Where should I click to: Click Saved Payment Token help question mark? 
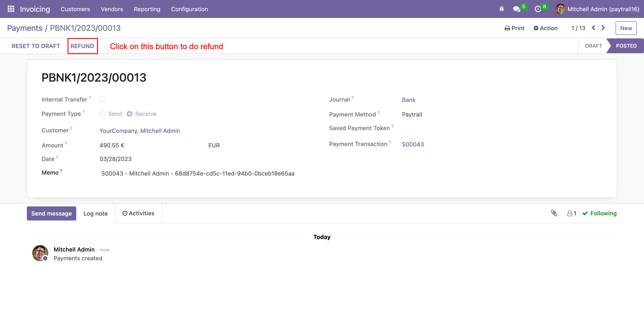click(392, 126)
